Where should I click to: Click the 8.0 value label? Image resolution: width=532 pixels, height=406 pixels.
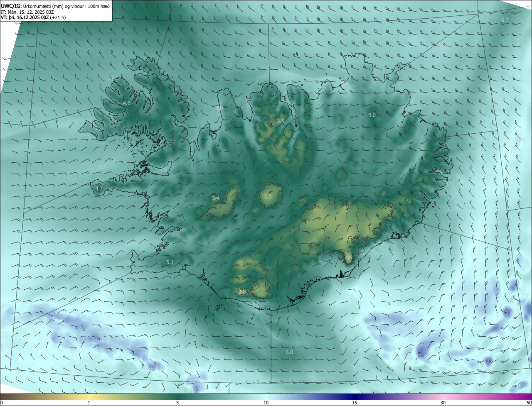(219, 108)
